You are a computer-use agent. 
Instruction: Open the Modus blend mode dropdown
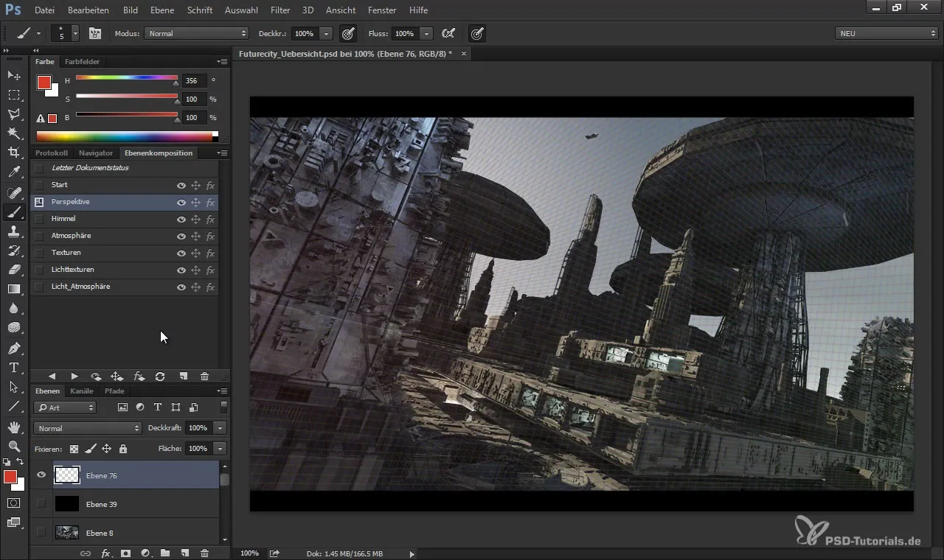(196, 34)
